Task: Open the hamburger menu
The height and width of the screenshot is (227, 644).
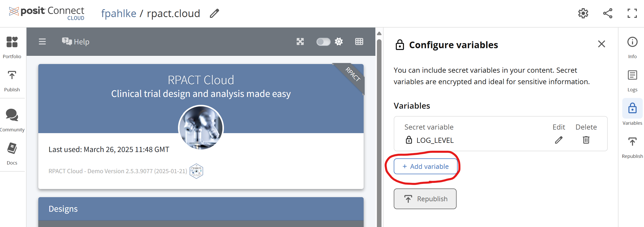Action: pos(42,42)
